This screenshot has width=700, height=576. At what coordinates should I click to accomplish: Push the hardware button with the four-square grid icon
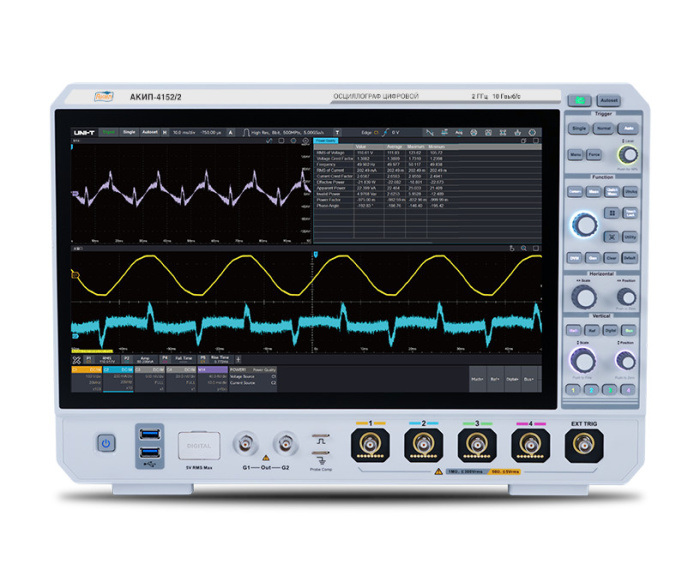612,213
